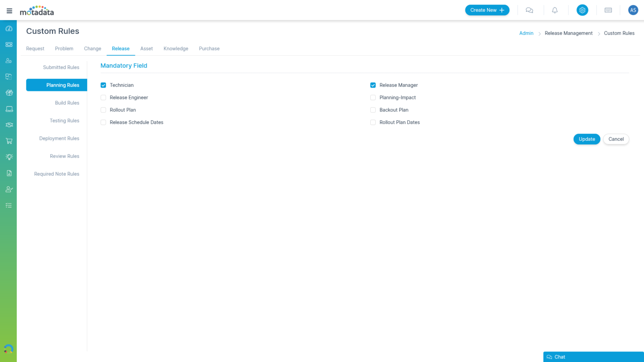The width and height of the screenshot is (644, 362).
Task: Check the Release Schedule Dates field
Action: click(x=103, y=122)
